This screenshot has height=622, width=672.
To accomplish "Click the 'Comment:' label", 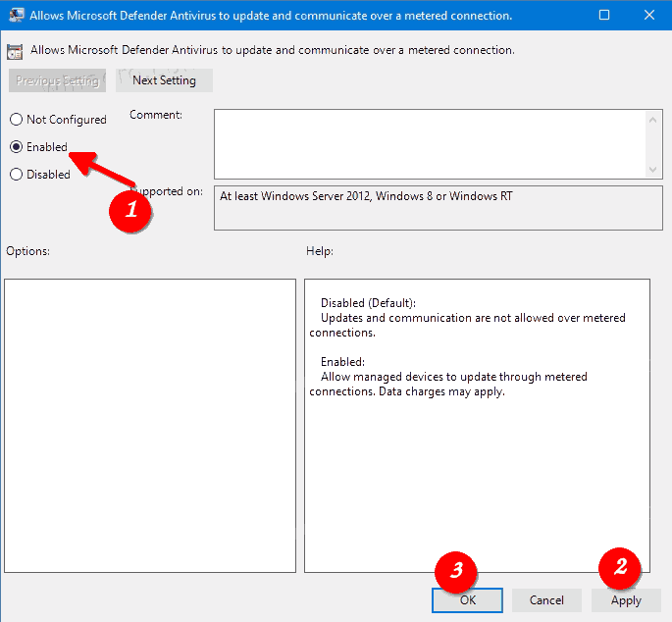I will click(156, 115).
